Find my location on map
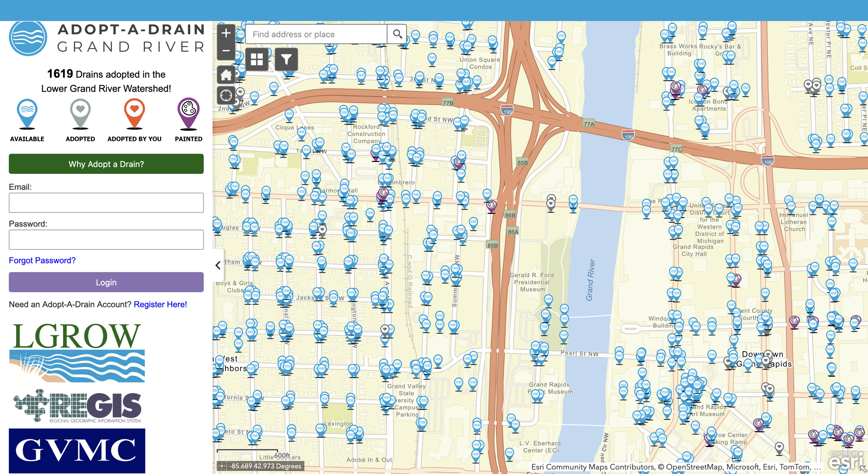 (x=226, y=95)
